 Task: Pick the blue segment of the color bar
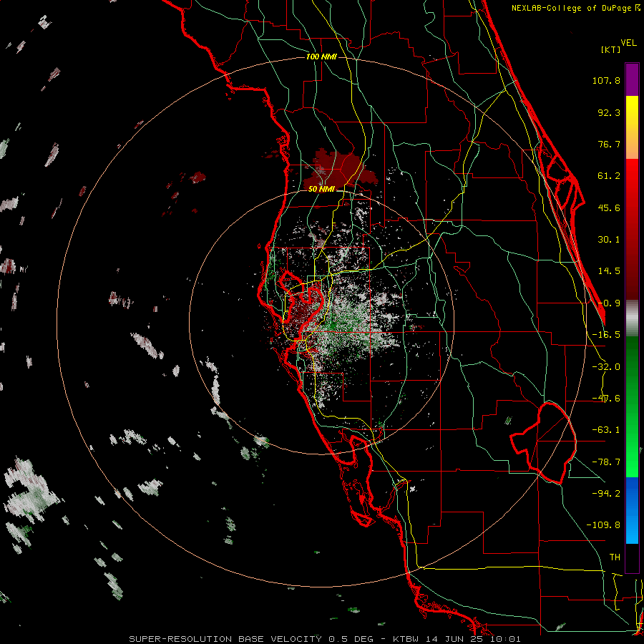[632, 510]
